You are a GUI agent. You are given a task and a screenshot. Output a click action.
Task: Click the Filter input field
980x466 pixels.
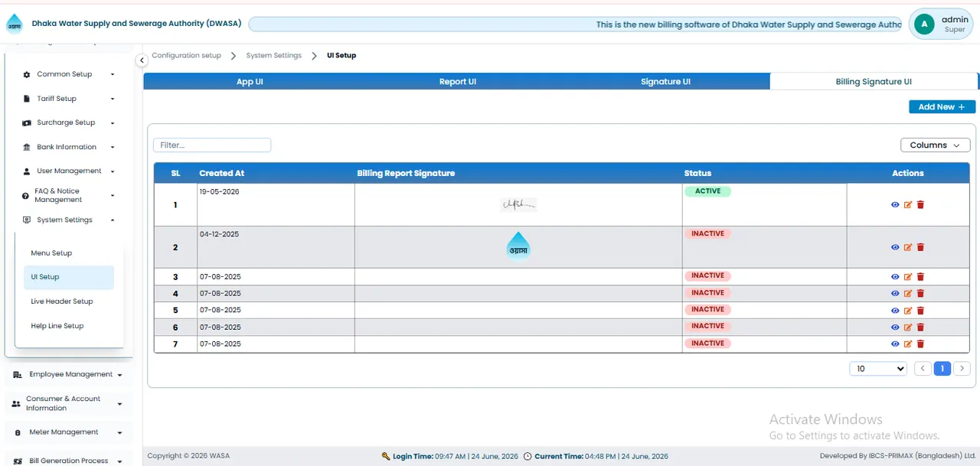pyautogui.click(x=212, y=145)
